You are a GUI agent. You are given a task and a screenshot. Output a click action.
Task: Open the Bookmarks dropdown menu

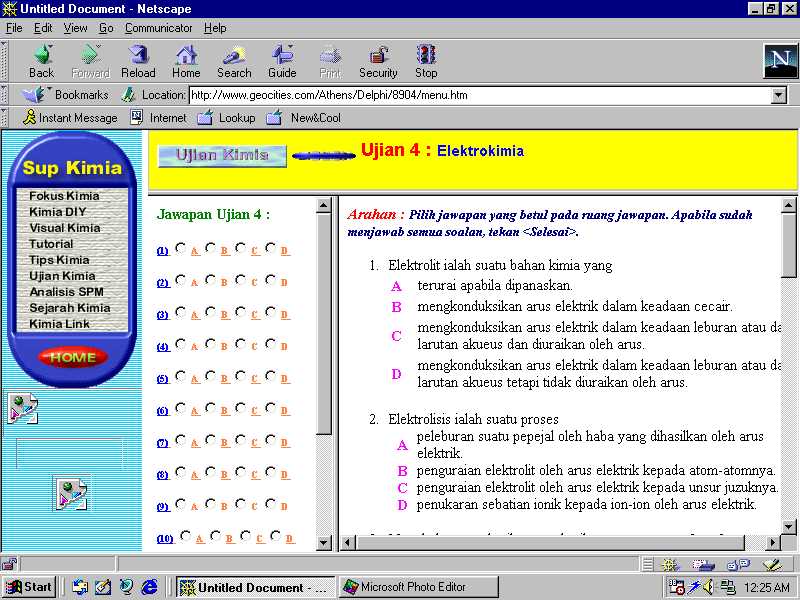[68, 95]
